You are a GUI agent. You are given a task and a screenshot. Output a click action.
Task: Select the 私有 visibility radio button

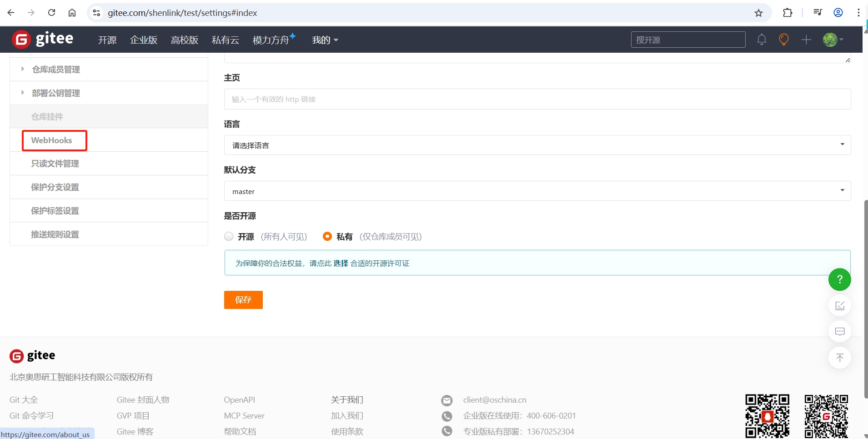point(326,236)
